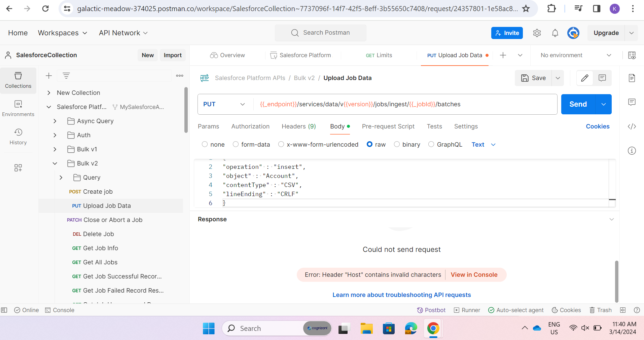Viewport: 644px width, 340px height.
Task: Collapse the Bulk v2 folder
Action: 55,163
